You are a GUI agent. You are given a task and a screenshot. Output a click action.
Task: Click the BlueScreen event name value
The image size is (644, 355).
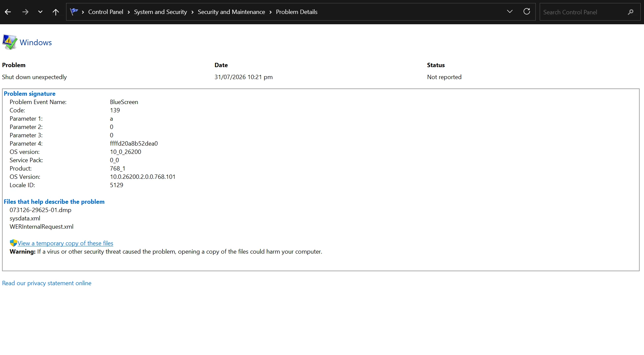(124, 102)
